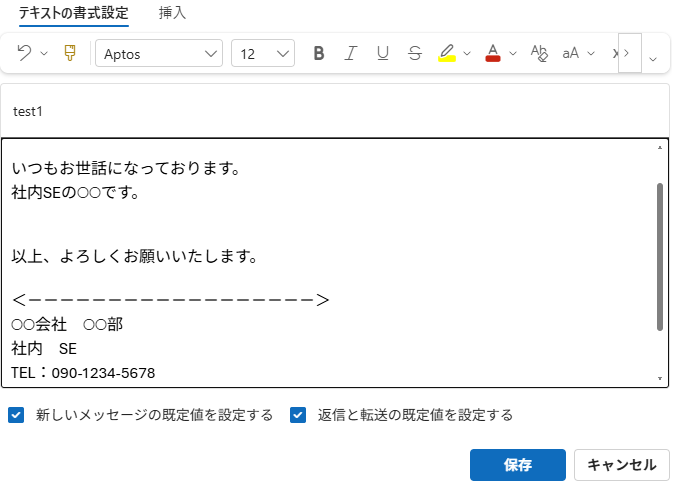The width and height of the screenshot is (687, 493).
Task: Open the Aptos font name dropdown
Action: (159, 53)
